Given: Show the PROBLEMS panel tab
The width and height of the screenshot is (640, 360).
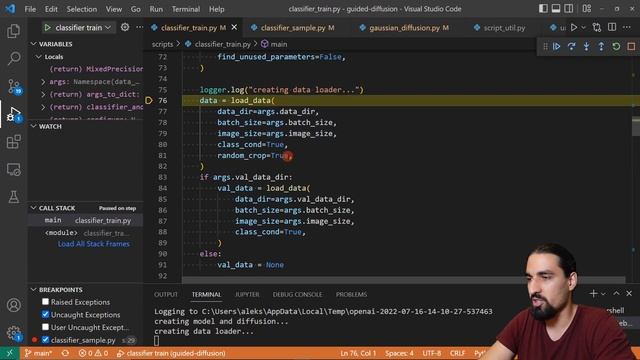Looking at the screenshot, I should [x=351, y=294].
